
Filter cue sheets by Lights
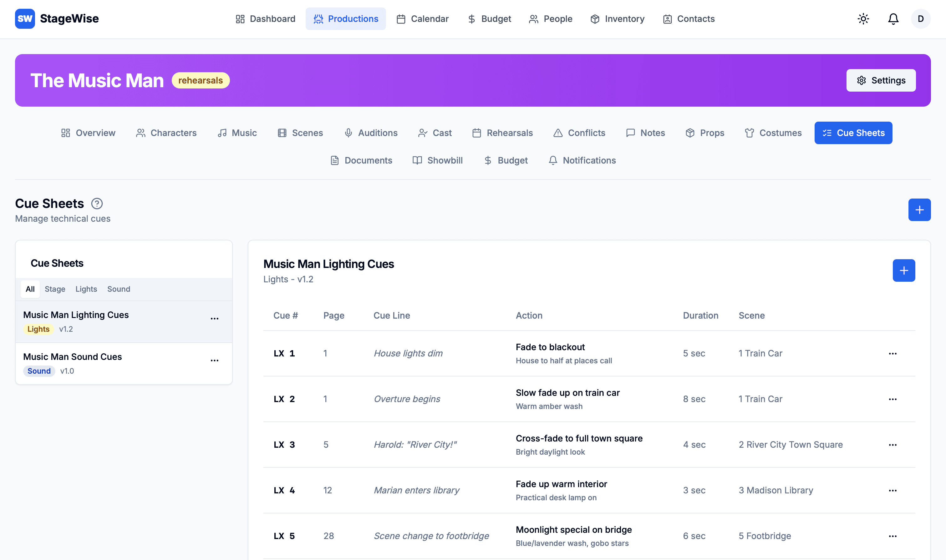86,289
